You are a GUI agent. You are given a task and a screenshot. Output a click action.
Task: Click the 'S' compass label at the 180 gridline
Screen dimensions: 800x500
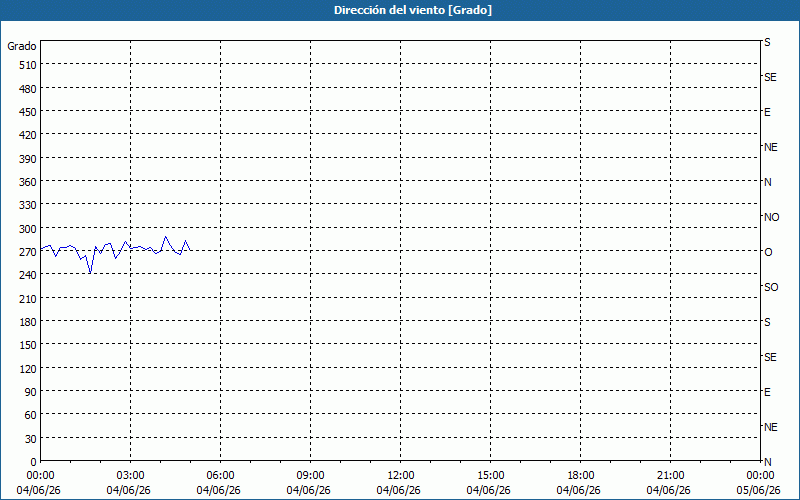767,322
